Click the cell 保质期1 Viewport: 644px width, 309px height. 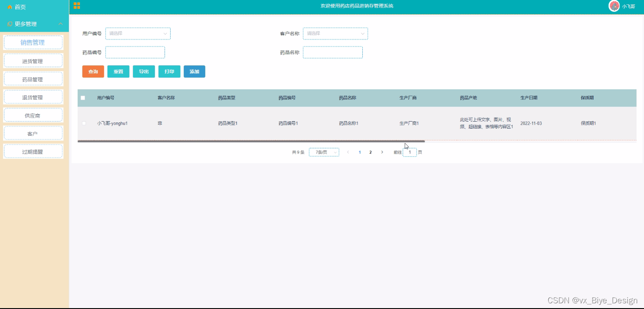coord(589,123)
